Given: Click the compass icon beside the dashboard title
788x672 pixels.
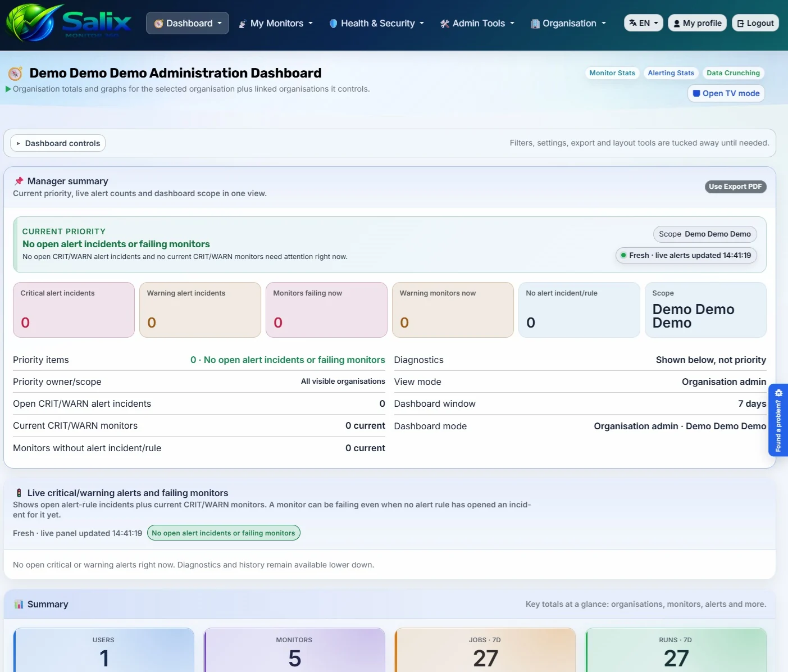Looking at the screenshot, I should (15, 74).
